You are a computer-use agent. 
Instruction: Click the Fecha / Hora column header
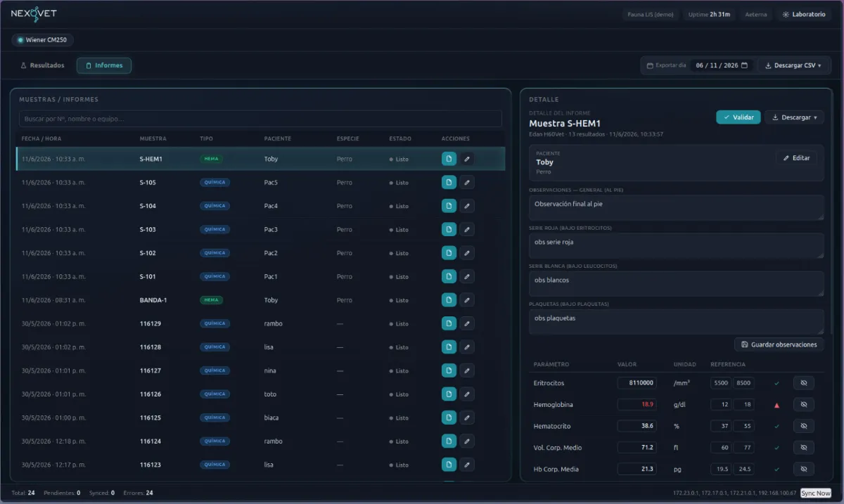[41, 138]
